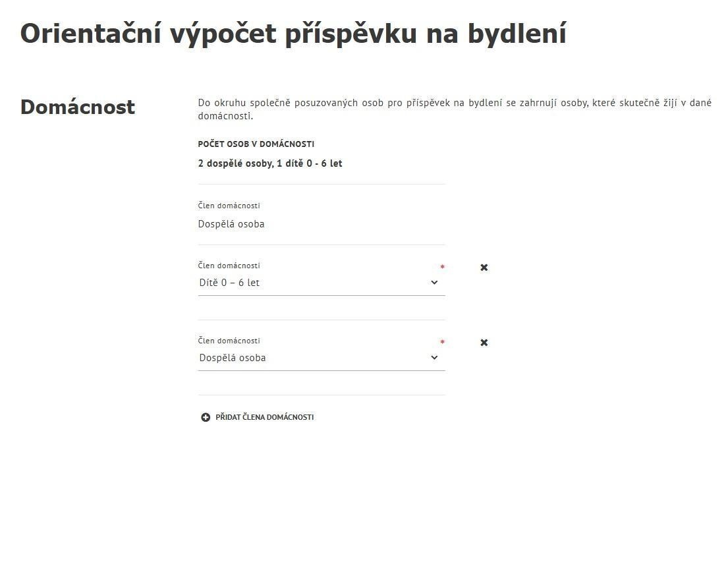The image size is (728, 572).
Task: Click Člen domácnosti label above last dropdown
Action: 229,341
